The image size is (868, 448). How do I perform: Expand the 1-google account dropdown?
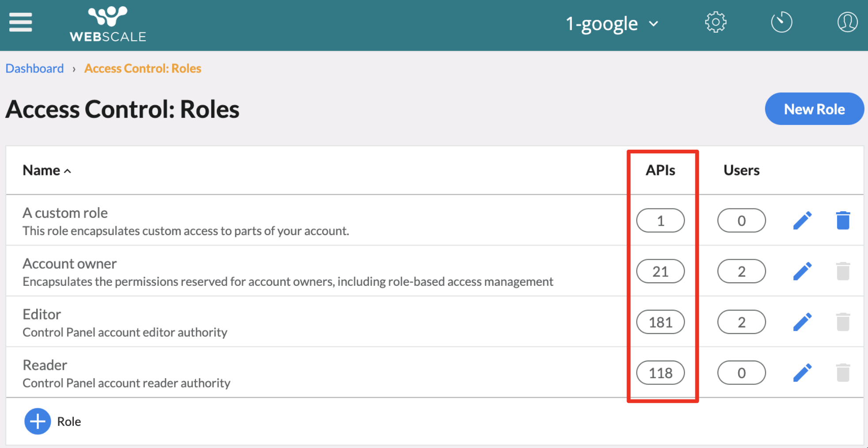tap(611, 23)
